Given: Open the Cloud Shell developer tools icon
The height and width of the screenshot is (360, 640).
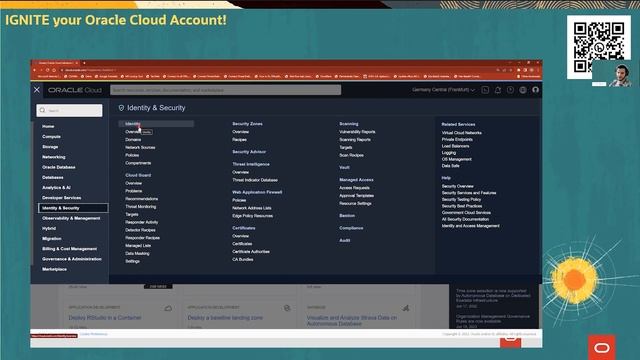Looking at the screenshot, I should coord(485,90).
